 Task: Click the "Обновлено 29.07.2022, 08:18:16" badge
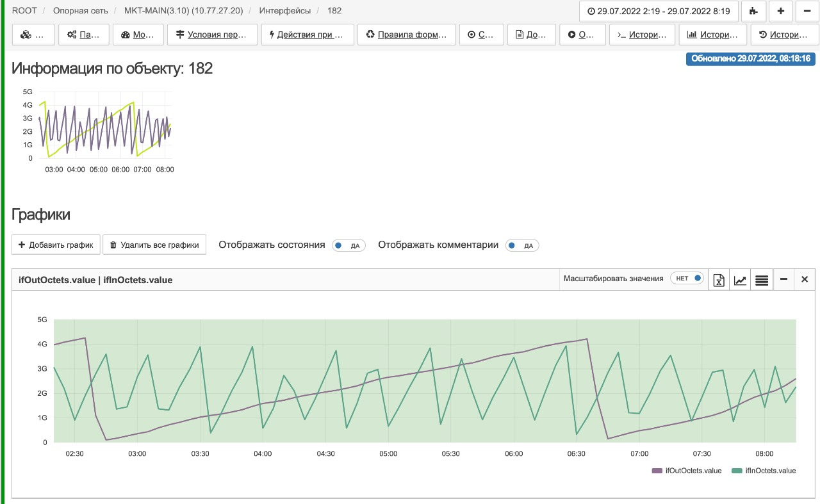point(750,59)
